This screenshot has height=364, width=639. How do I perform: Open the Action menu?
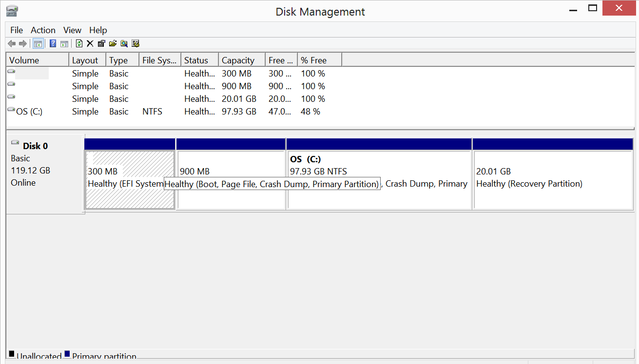click(x=43, y=30)
